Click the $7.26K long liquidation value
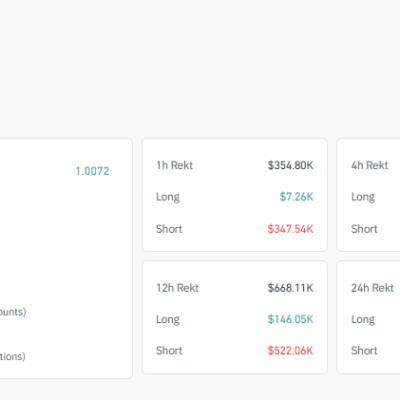400x400 pixels. [x=297, y=197]
